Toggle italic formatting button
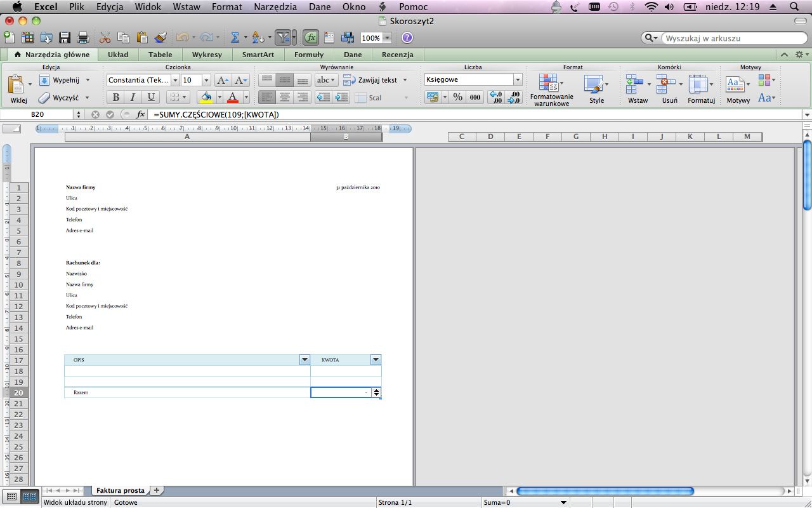The width and height of the screenshot is (812, 508). pyautogui.click(x=133, y=97)
